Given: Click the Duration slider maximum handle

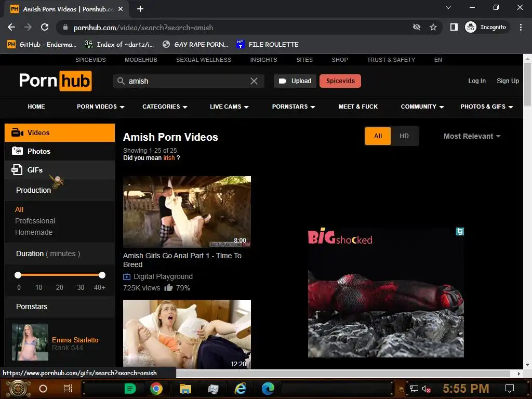Looking at the screenshot, I should [x=102, y=275].
